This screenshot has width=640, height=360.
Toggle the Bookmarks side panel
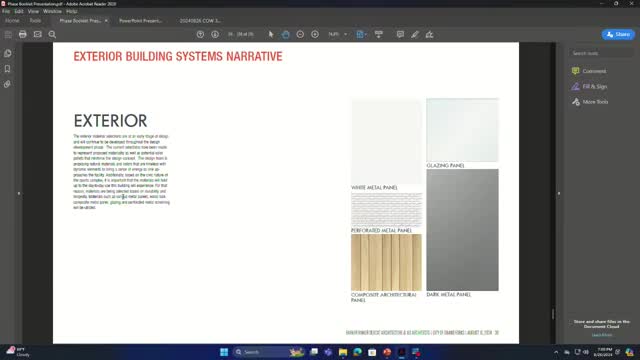pyautogui.click(x=7, y=69)
